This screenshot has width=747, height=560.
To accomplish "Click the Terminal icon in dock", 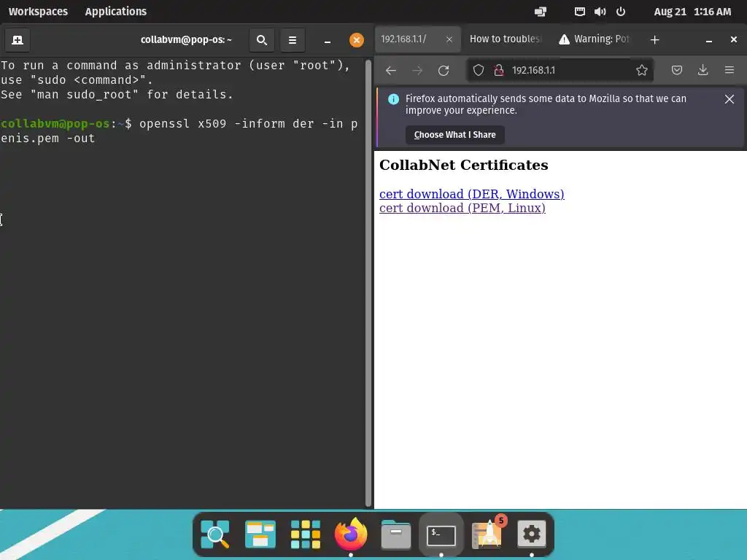I will pos(441,535).
